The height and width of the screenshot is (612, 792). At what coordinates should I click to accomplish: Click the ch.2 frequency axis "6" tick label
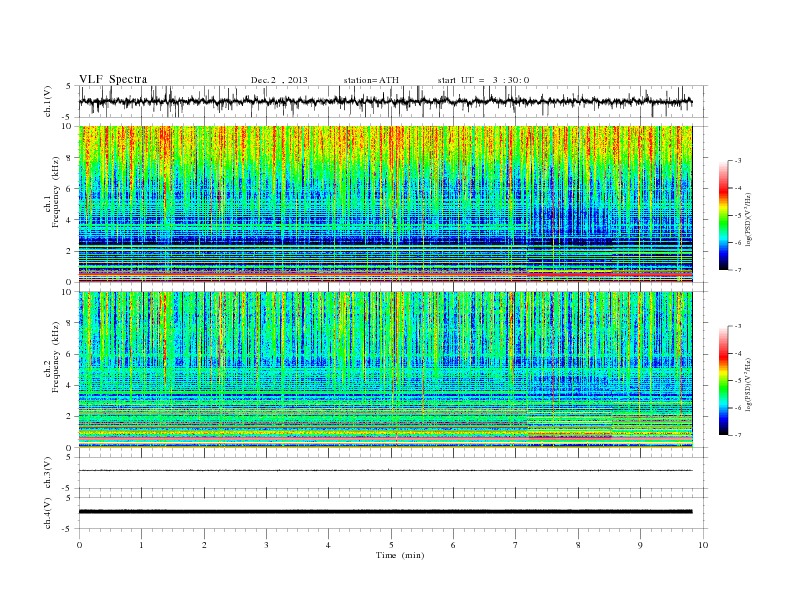[69, 354]
